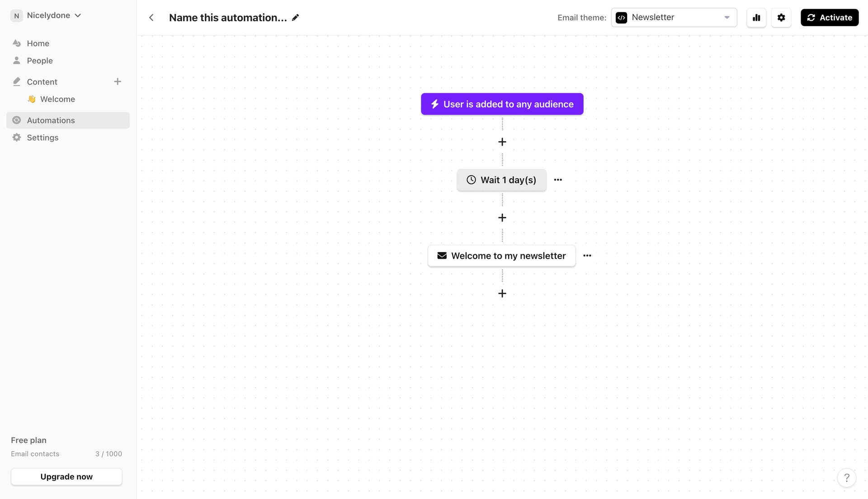Open Settings from the sidebar
Image resolution: width=868 pixels, height=499 pixels.
(x=42, y=137)
